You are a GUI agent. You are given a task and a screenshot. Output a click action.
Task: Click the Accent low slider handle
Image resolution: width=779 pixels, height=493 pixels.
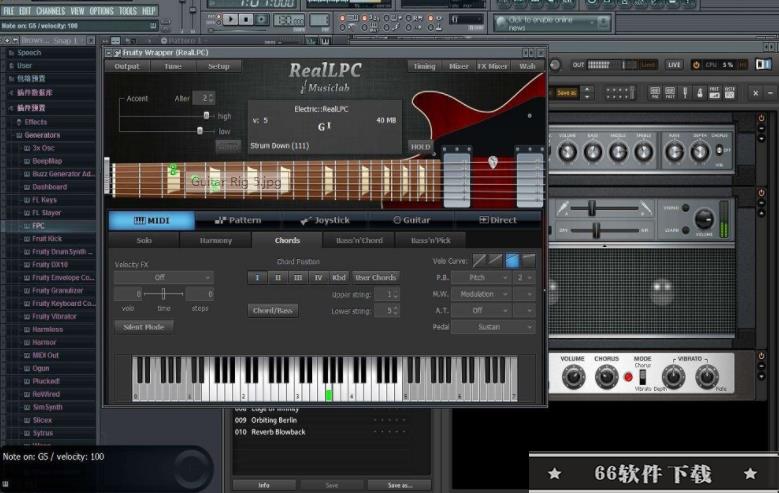[x=200, y=131]
